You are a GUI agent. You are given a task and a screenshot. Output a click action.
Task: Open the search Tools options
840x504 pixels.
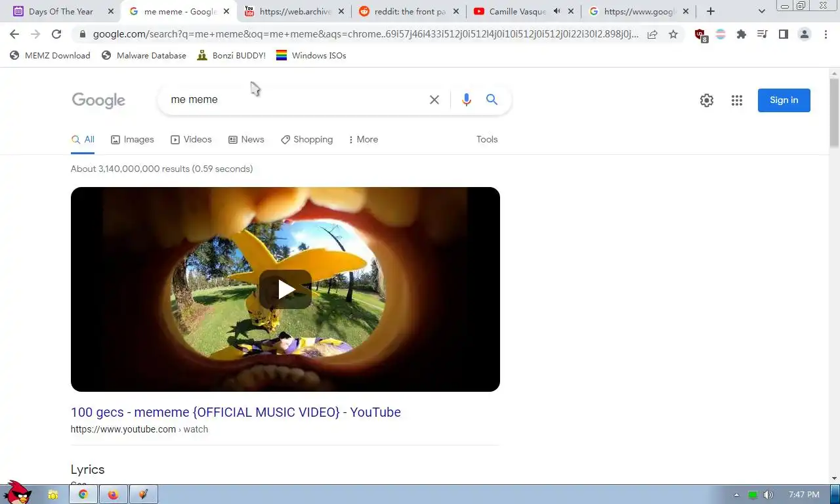click(487, 140)
